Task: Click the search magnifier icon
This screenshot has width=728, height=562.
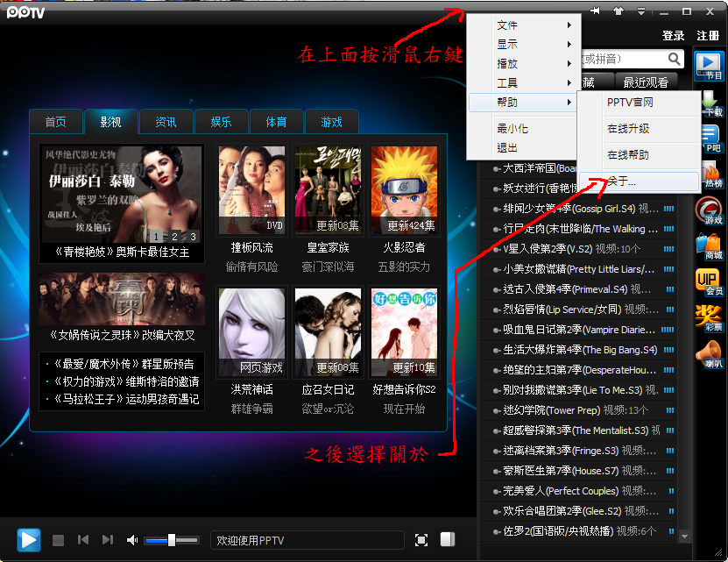Action: pos(675,59)
